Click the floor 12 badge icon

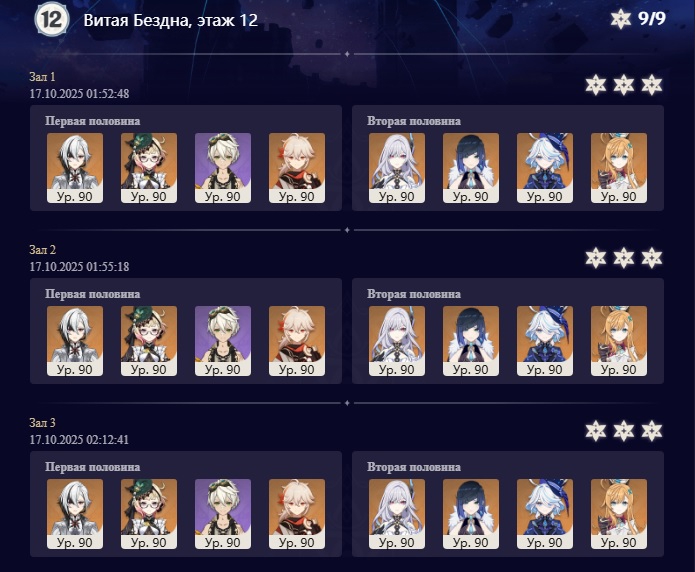(x=52, y=20)
